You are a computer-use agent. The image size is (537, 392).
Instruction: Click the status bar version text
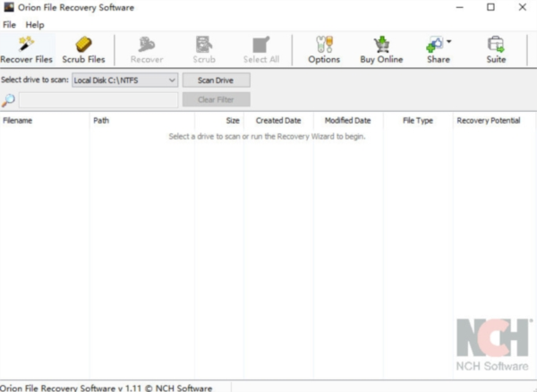(106, 388)
